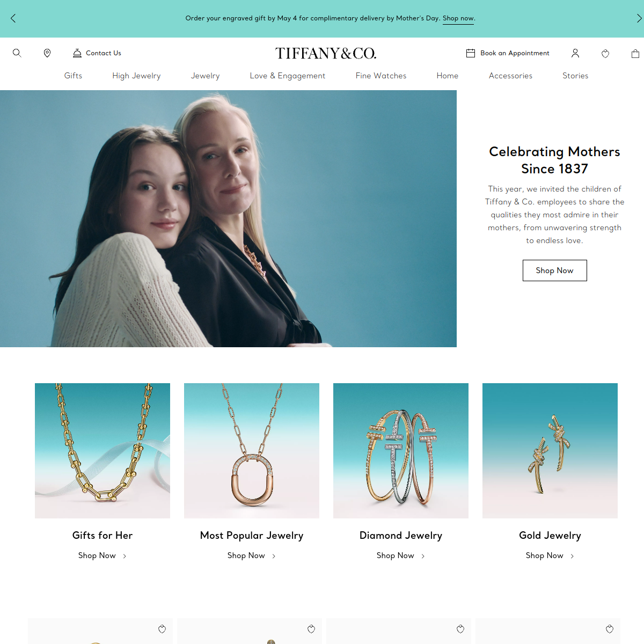
Task: Open the search magnifier icon
Action: pos(17,53)
